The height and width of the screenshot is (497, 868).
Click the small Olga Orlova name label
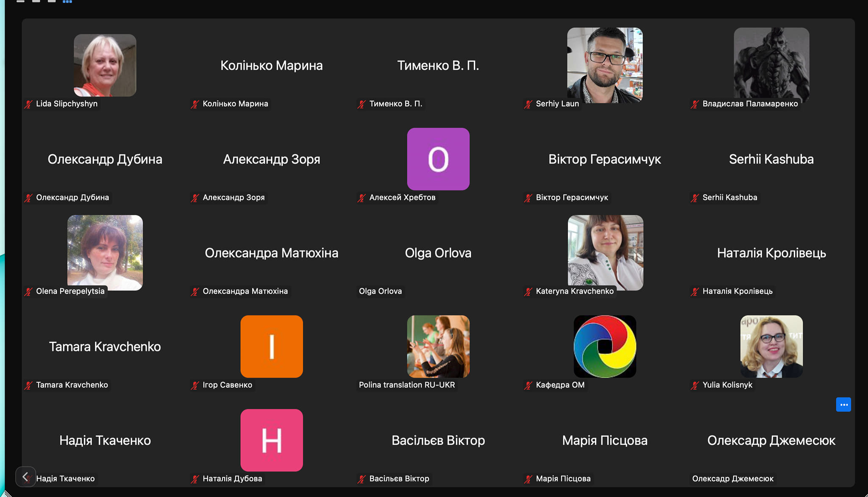[380, 291]
